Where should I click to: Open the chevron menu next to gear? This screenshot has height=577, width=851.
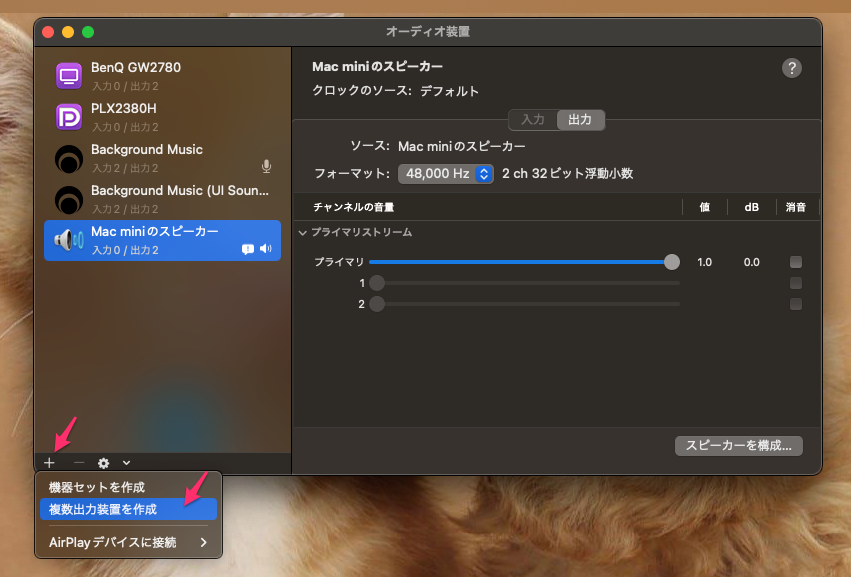tap(126, 463)
